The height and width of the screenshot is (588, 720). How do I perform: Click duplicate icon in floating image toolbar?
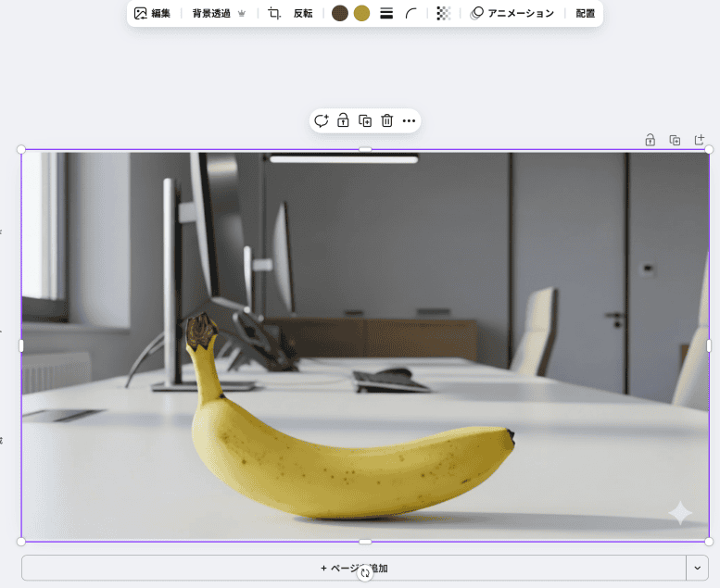pos(365,120)
